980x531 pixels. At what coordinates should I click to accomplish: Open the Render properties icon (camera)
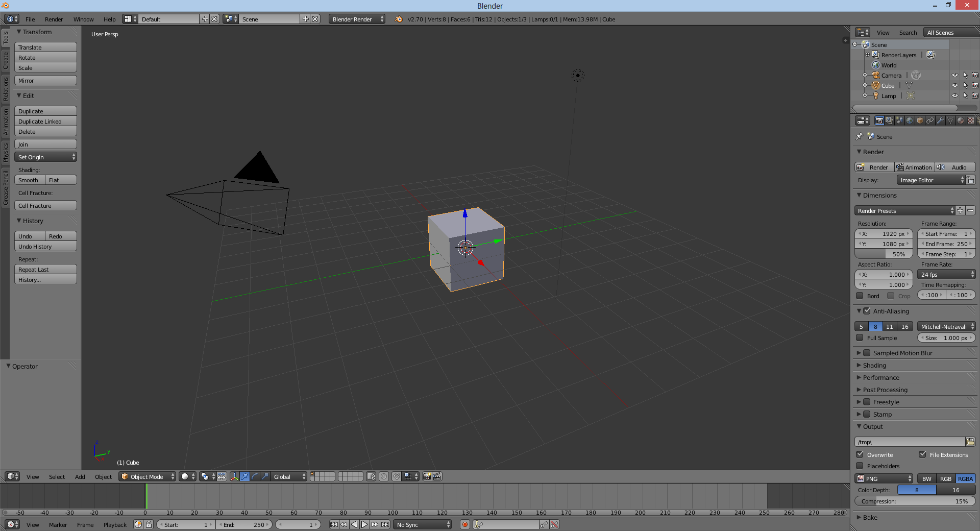879,120
